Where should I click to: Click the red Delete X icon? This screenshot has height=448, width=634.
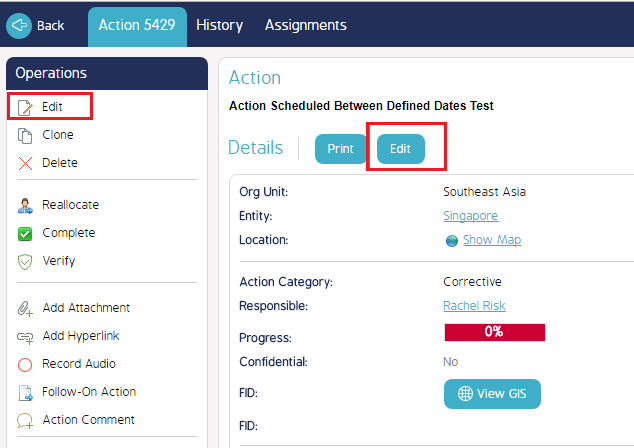[25, 163]
